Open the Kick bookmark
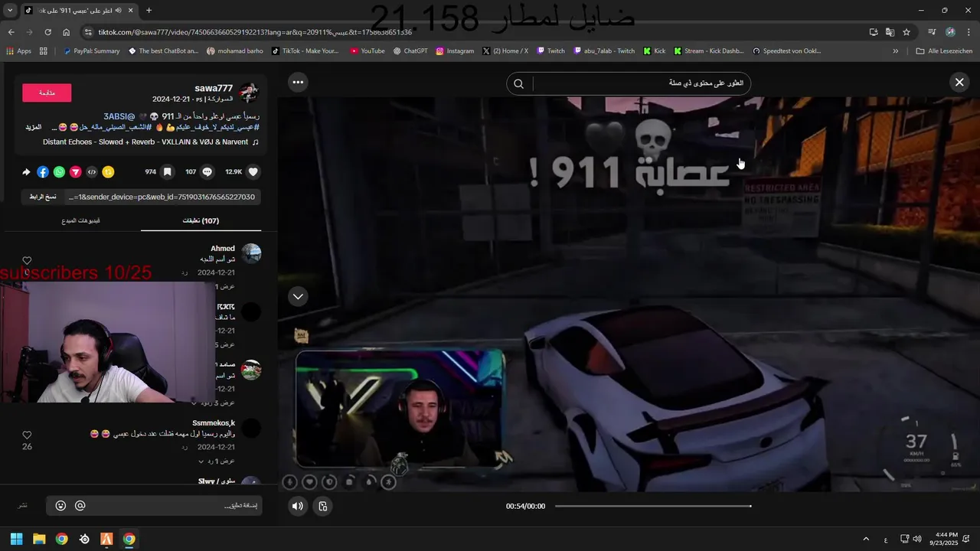This screenshot has height=551, width=980. tap(655, 51)
